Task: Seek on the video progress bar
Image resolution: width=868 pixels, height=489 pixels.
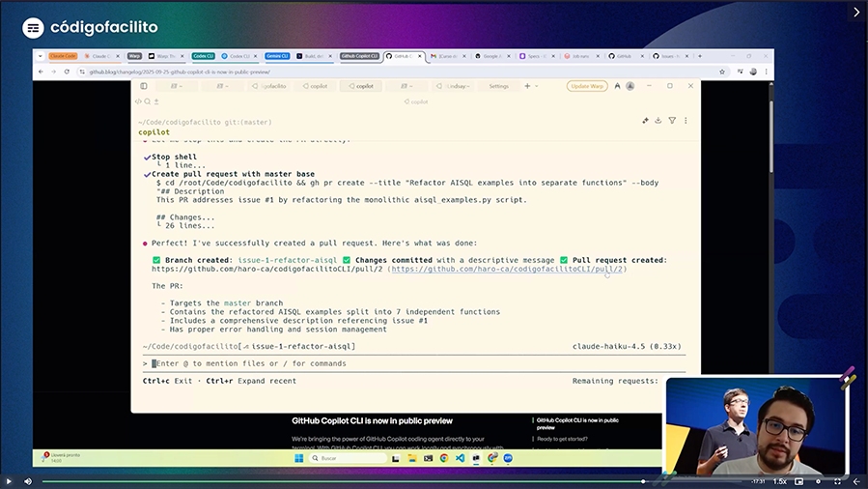Action: coord(386,481)
